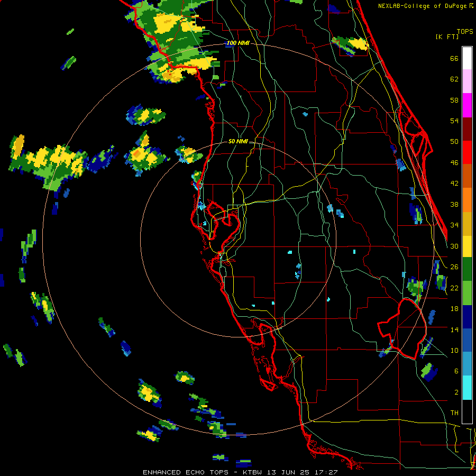Screen dimensions: 476x476
Task: Click the [K FT] units label
Action: point(447,36)
